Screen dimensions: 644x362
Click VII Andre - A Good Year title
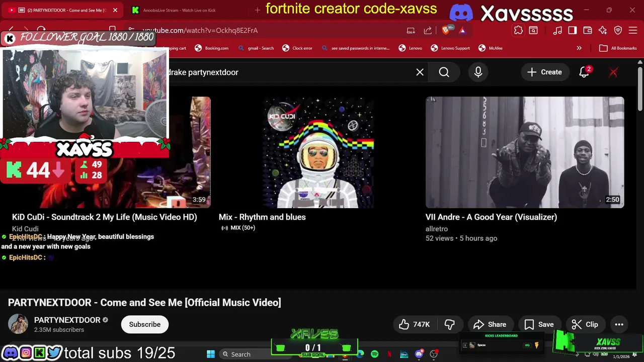(491, 217)
